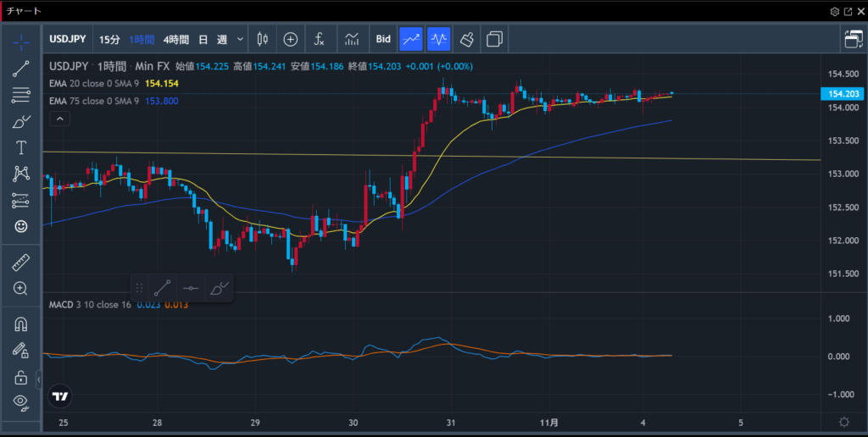Open the brush drawing tool
The width and height of the screenshot is (868, 437).
coord(21,122)
